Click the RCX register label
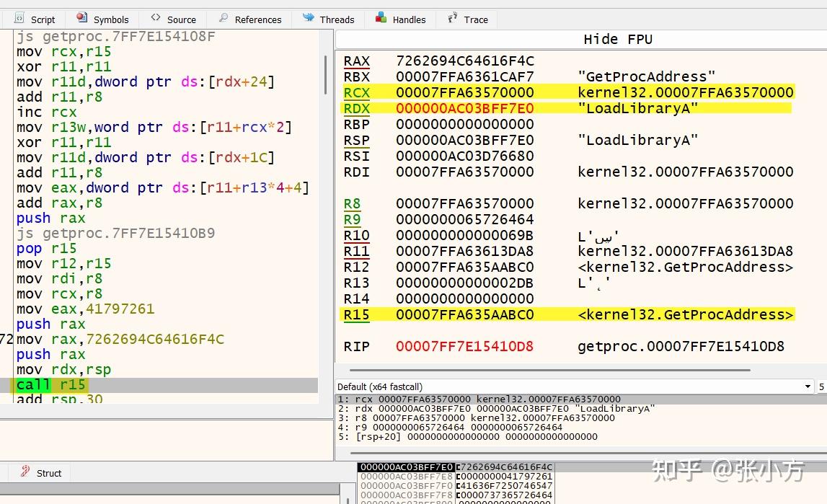The width and height of the screenshot is (827, 504). coord(356,92)
